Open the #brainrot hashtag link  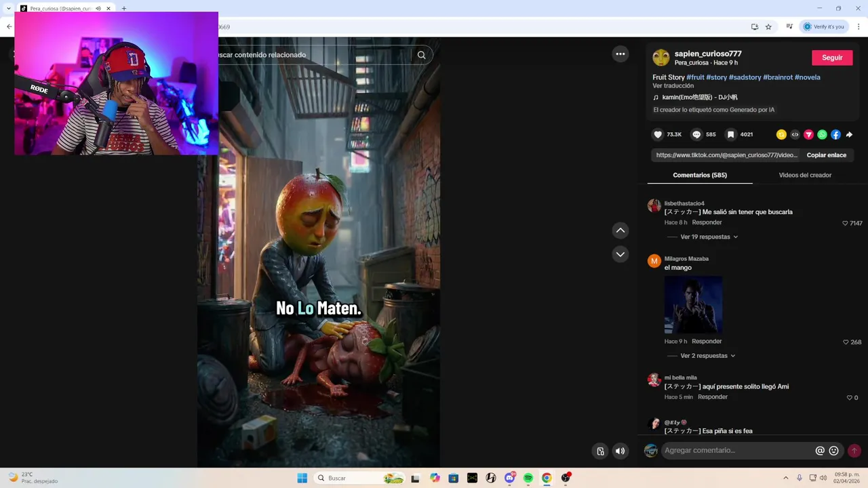point(778,77)
